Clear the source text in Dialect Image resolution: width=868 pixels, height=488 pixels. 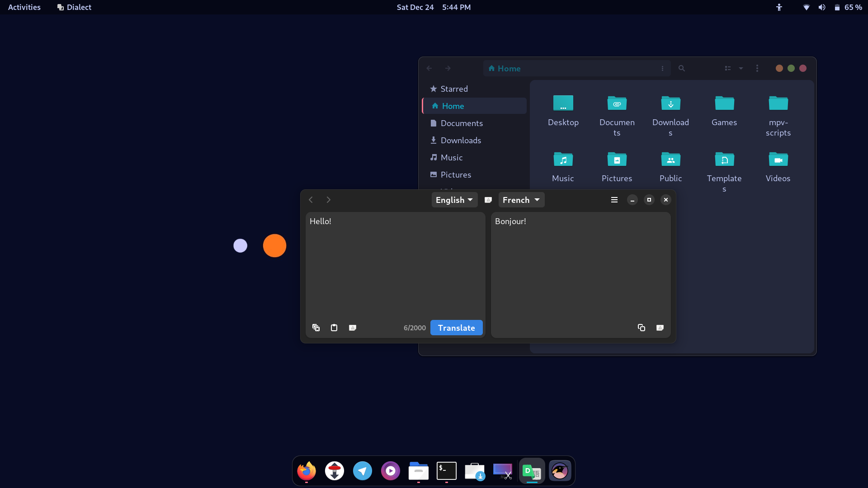click(x=316, y=328)
